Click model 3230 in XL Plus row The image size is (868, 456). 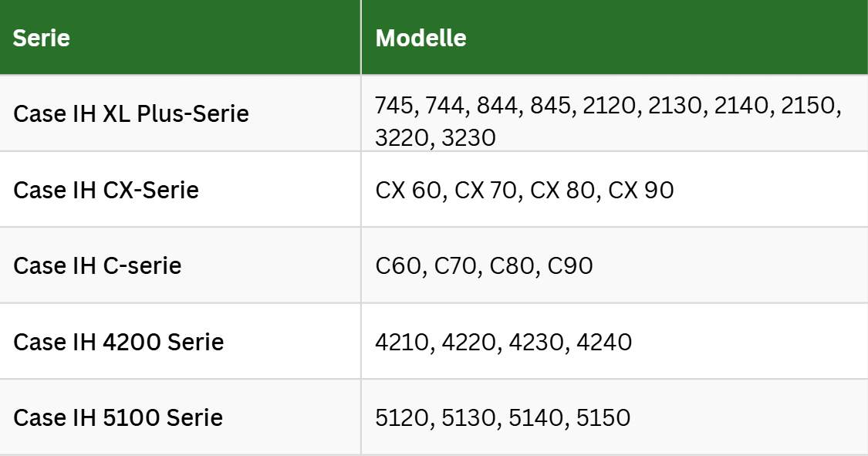tap(468, 137)
